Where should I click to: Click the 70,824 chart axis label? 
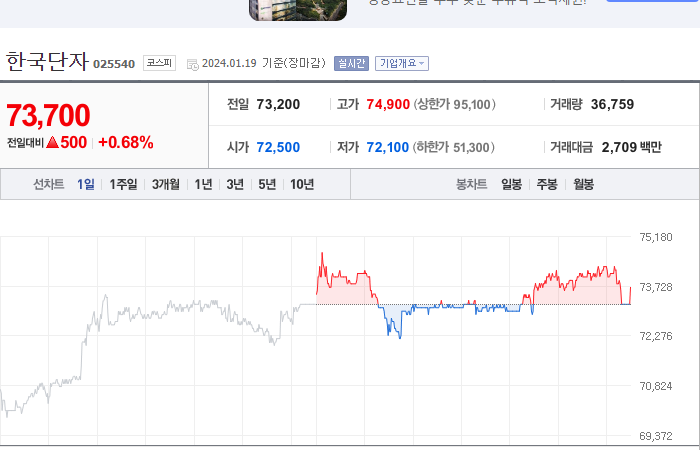(x=656, y=386)
